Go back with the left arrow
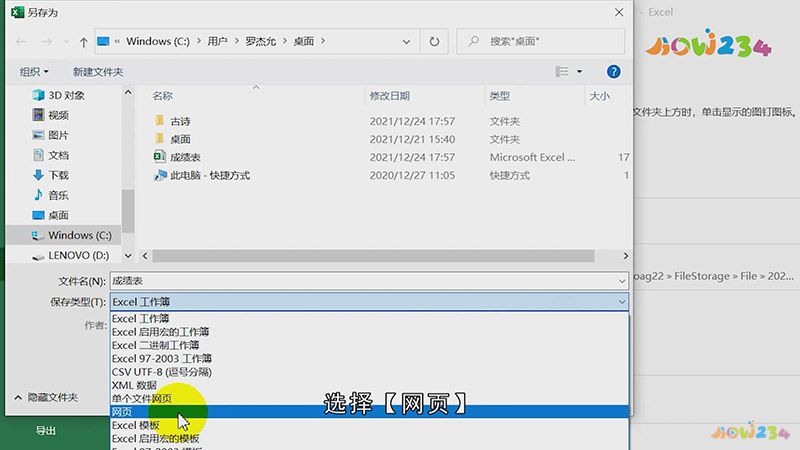 tap(21, 42)
